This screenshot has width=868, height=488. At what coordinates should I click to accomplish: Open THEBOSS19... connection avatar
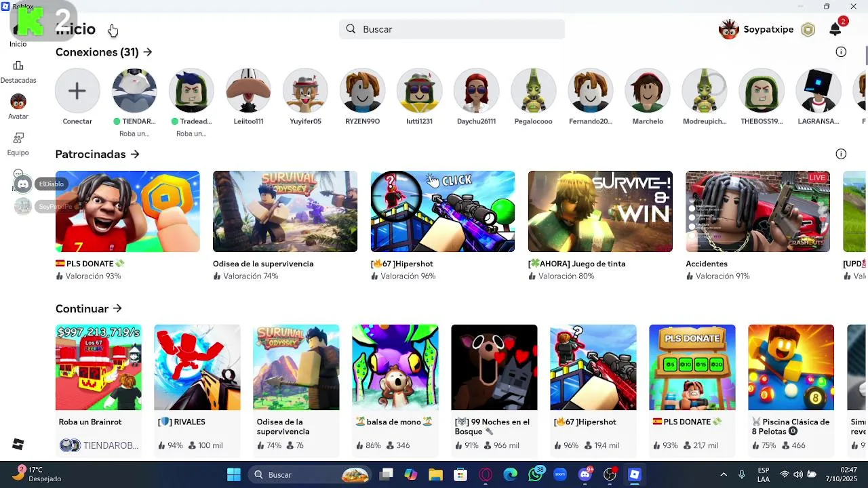762,90
